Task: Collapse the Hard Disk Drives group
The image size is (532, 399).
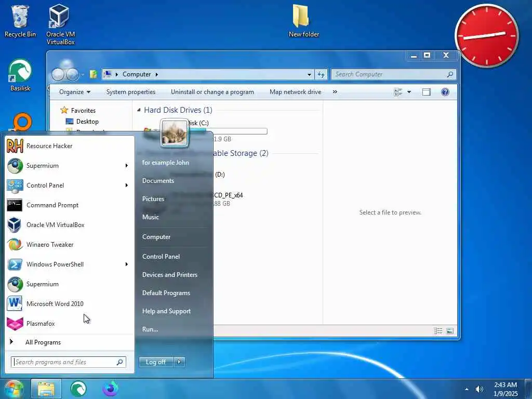Action: (139, 110)
